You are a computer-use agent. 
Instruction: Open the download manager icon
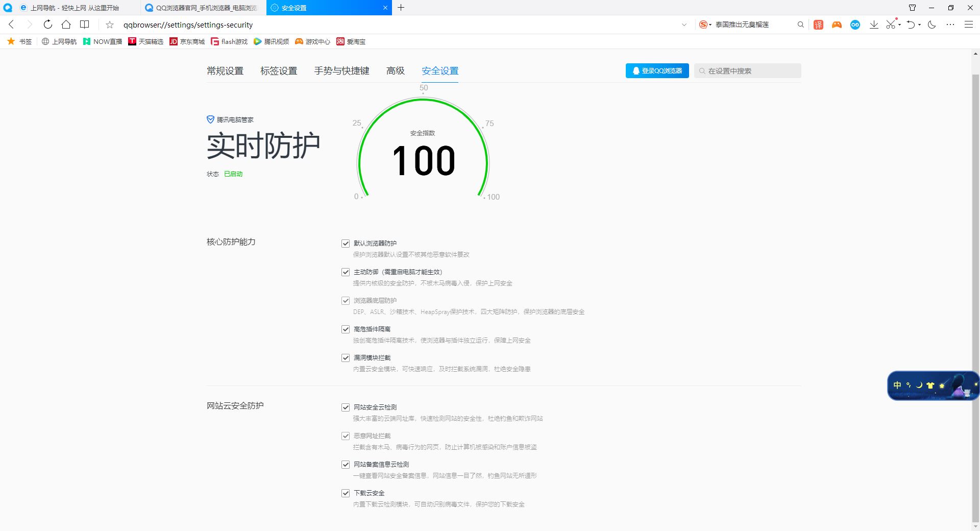(x=874, y=24)
